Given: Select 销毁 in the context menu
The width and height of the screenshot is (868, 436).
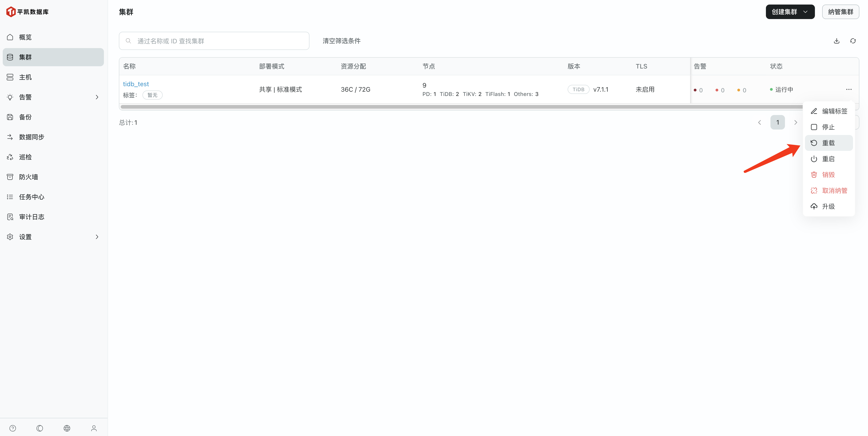Looking at the screenshot, I should coord(828,174).
